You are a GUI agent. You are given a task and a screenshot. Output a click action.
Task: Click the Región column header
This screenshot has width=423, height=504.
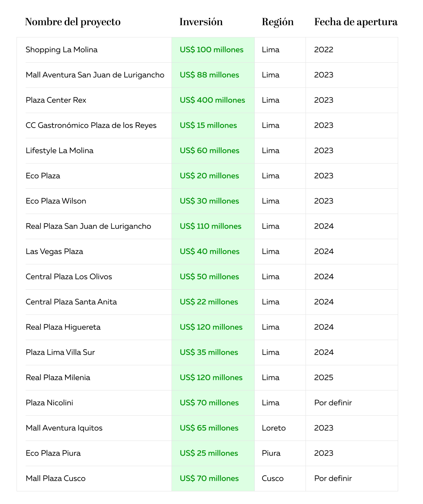[278, 22]
